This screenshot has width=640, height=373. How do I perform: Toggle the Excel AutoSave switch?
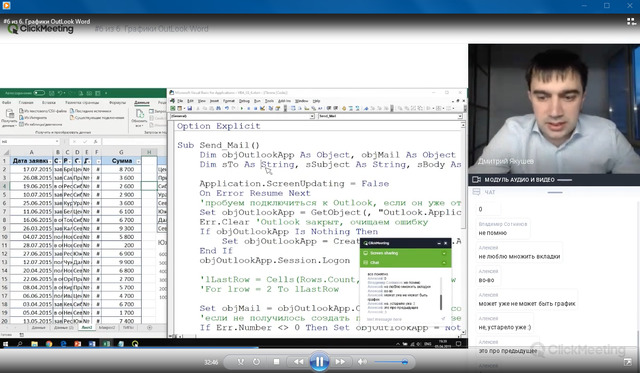coord(39,93)
